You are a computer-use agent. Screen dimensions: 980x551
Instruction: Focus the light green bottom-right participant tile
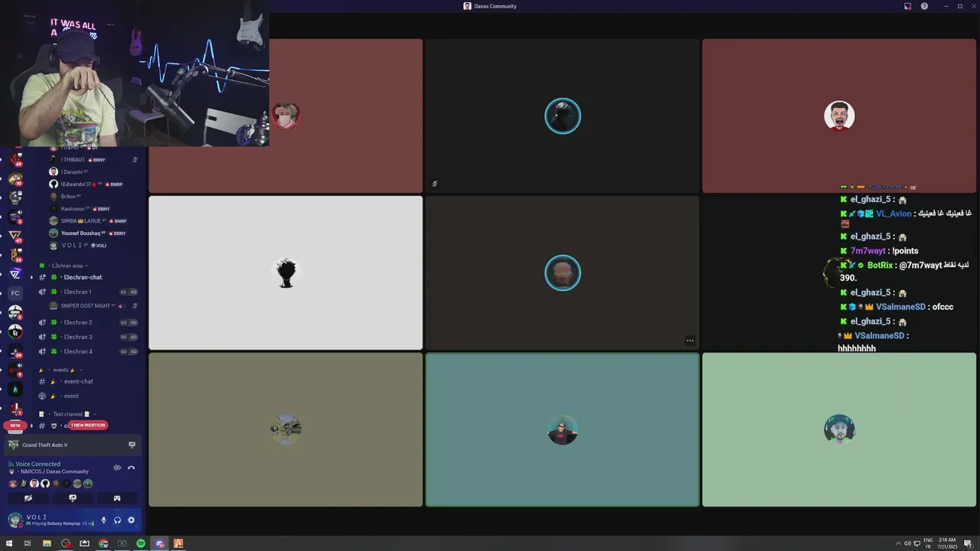point(839,429)
